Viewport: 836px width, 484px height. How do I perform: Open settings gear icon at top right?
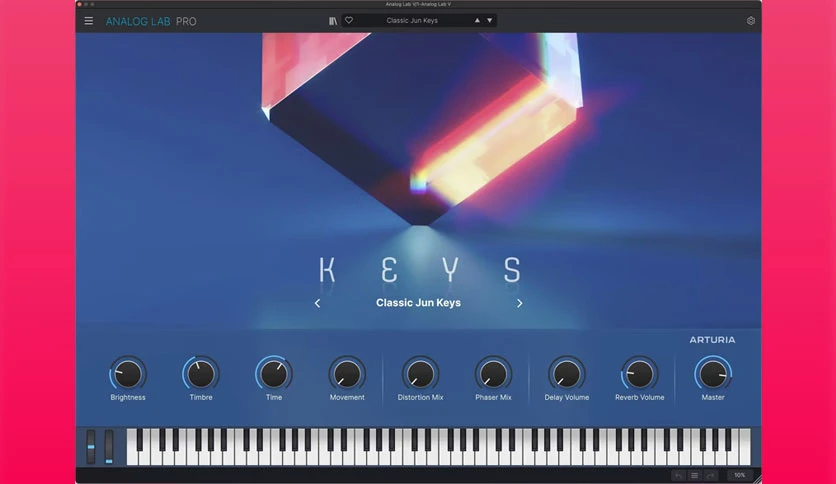point(751,21)
